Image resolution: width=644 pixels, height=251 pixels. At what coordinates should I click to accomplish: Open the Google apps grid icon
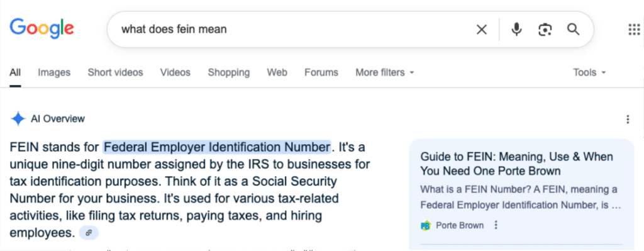click(x=635, y=30)
